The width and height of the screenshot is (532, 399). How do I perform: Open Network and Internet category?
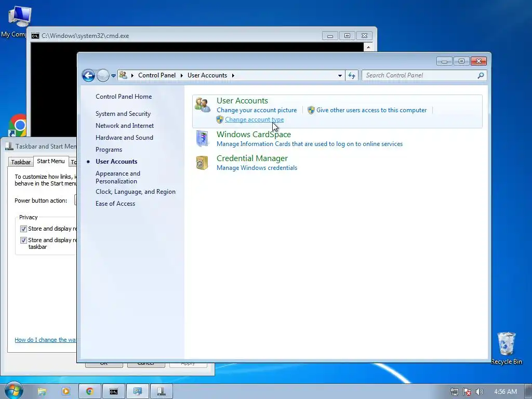(x=125, y=126)
